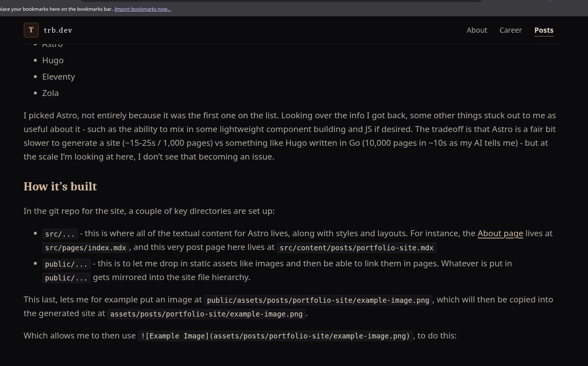Click the src/pages/index.mdx code snippet
588x366 pixels.
coord(85,248)
